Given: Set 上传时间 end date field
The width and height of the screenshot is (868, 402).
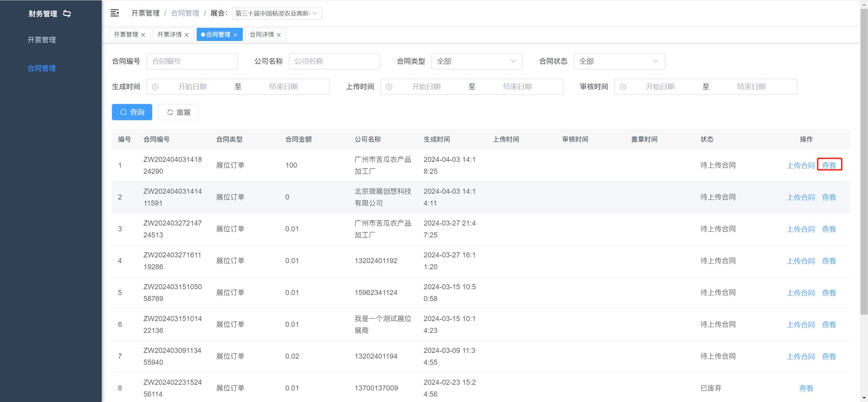Looking at the screenshot, I should (517, 87).
